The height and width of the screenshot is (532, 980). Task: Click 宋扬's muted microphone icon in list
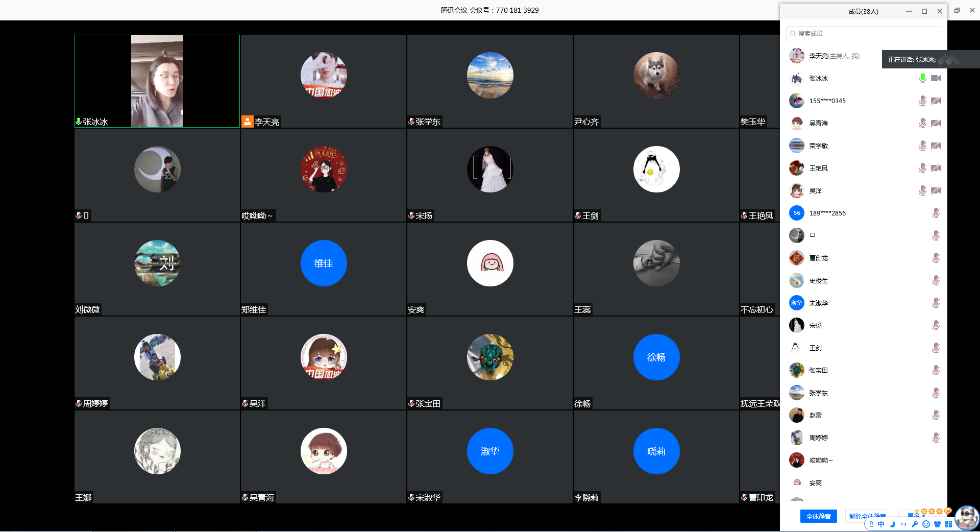pyautogui.click(x=936, y=325)
